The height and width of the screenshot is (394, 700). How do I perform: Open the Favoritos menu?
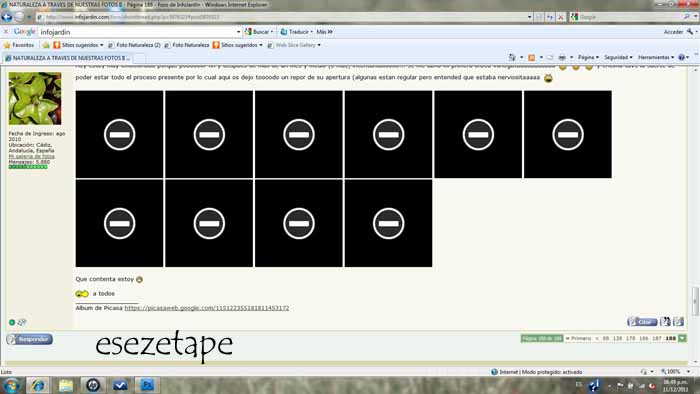[19, 45]
